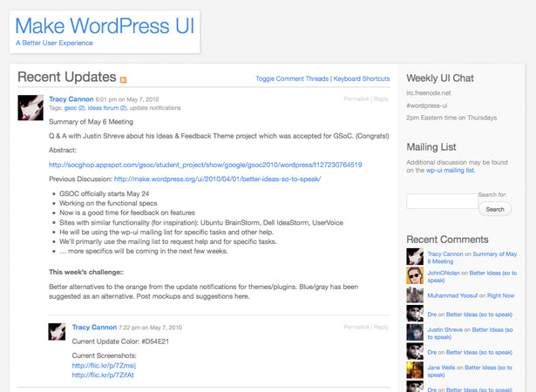Open flic.kr/p/7ZifAt screenshot link
Viewport: 536px width, 392px height.
pyautogui.click(x=103, y=375)
